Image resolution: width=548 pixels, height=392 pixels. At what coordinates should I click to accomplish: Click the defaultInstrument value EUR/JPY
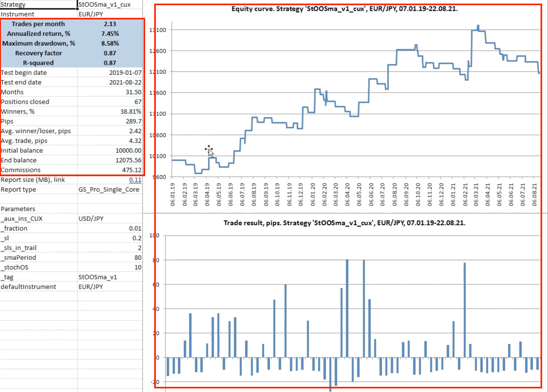(x=91, y=287)
